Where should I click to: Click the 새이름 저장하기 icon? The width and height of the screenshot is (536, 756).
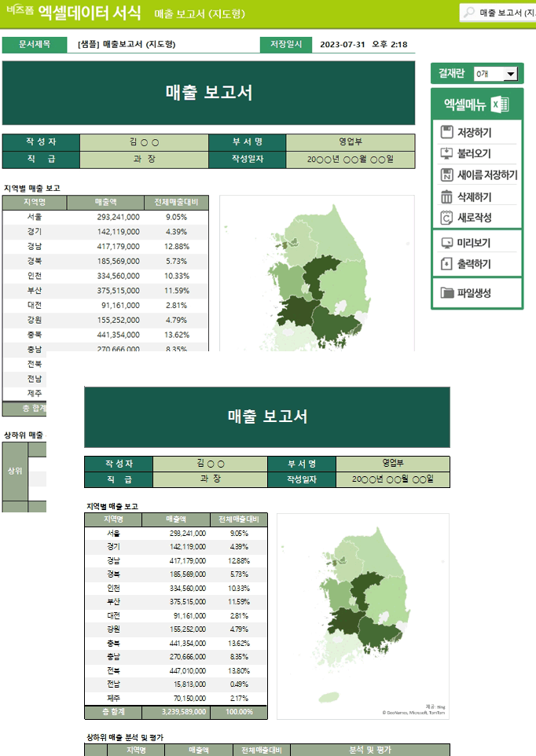447,174
